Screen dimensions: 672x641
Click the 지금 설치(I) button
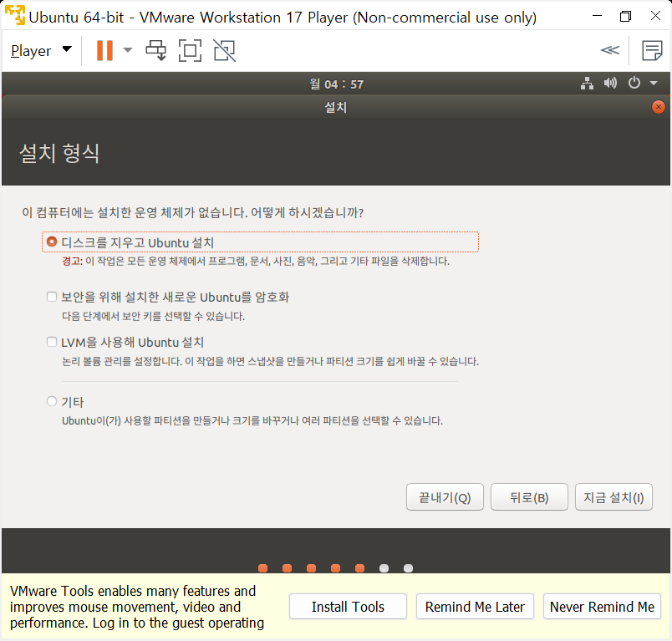[x=613, y=497]
